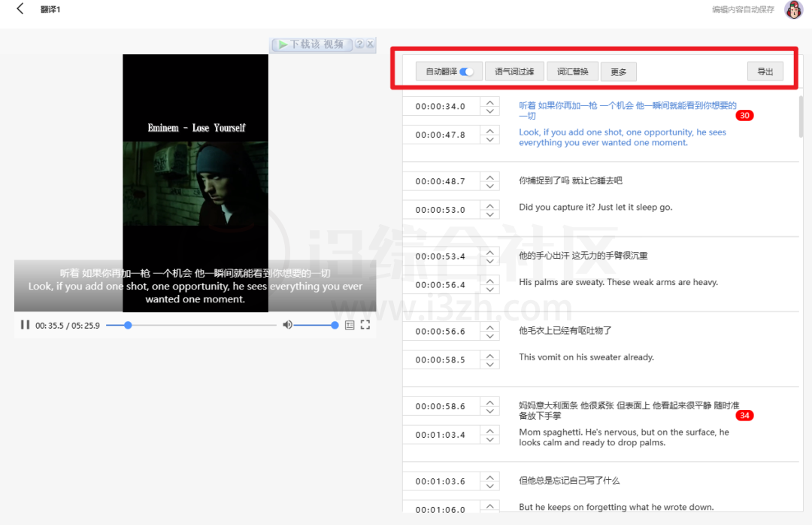The image size is (812, 525).
Task: Select translation 'This vomit on his sweater already.'
Action: coord(586,357)
